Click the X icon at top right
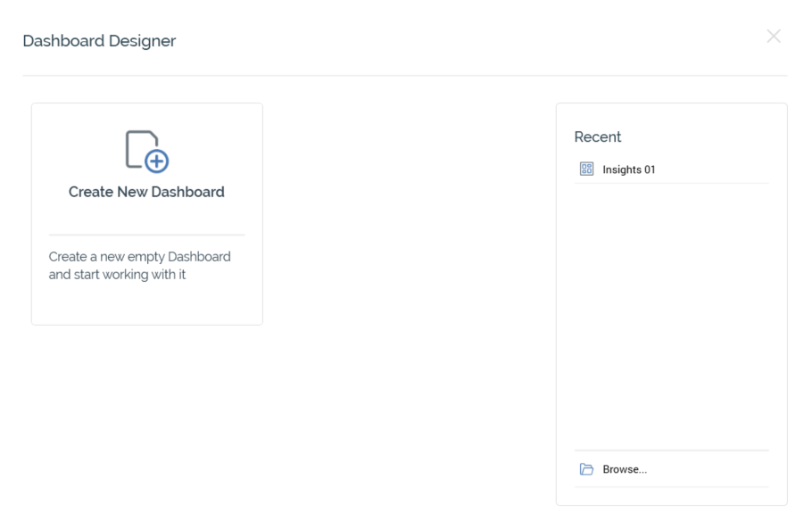 coord(774,37)
